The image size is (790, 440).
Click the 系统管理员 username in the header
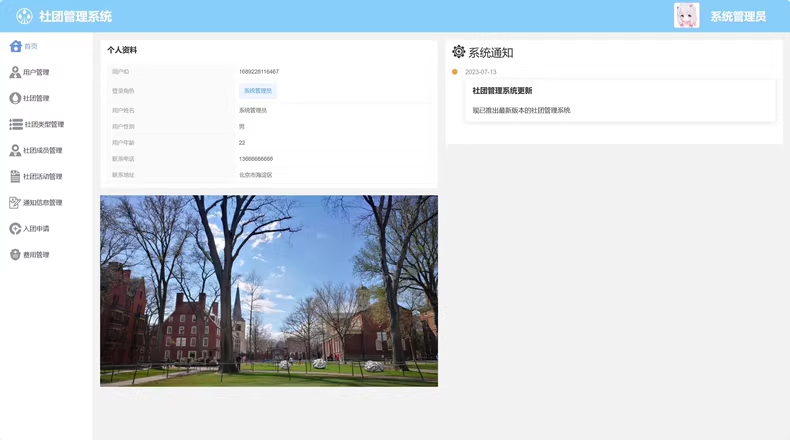pos(738,17)
